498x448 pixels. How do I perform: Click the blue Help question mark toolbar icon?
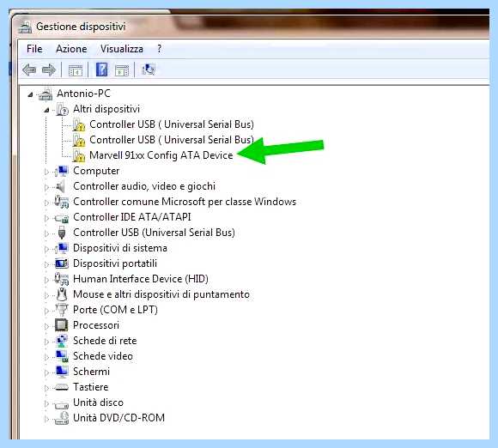(101, 70)
